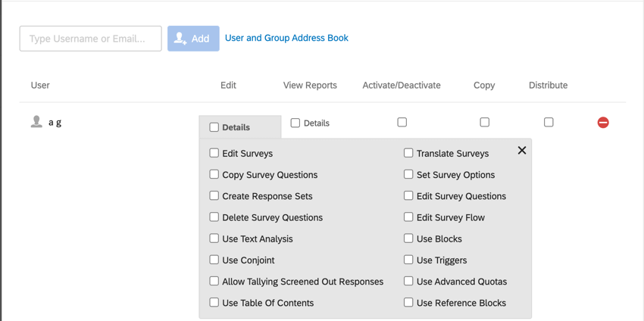The width and height of the screenshot is (644, 321).
Task: Check Edit Survey Flow
Action: pyautogui.click(x=408, y=217)
